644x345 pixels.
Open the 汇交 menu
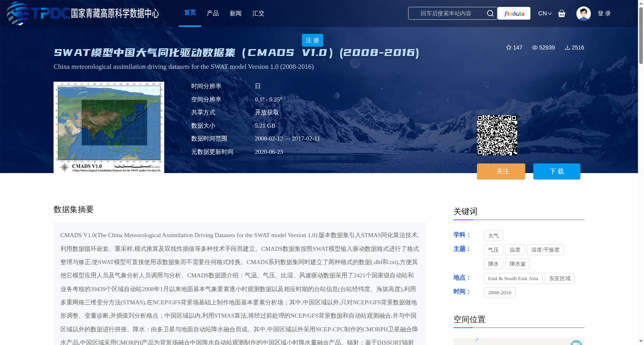tap(258, 13)
